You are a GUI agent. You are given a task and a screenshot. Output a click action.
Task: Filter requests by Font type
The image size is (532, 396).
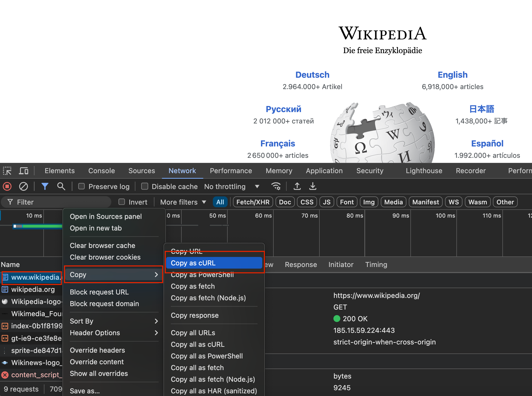click(x=347, y=202)
